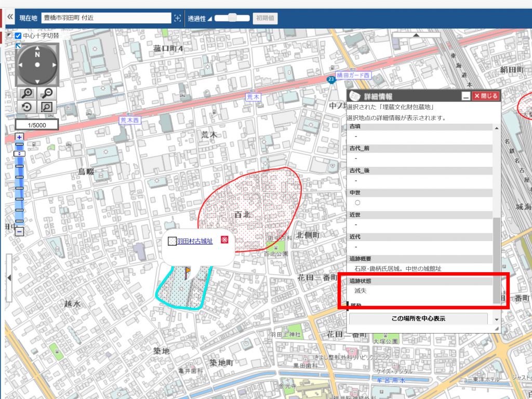Image resolution: width=532 pixels, height=399 pixels.
Task: Click the rotate/reset view icon
Action: (x=27, y=107)
